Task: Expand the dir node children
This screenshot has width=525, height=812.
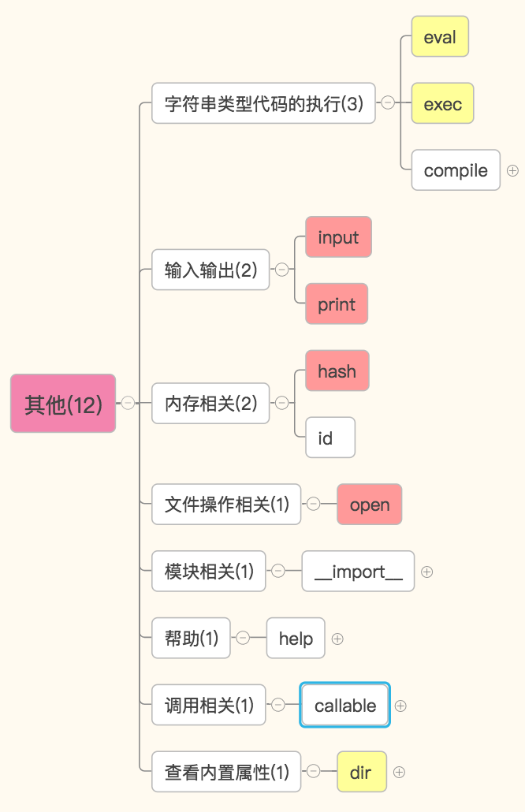Action: click(x=399, y=772)
